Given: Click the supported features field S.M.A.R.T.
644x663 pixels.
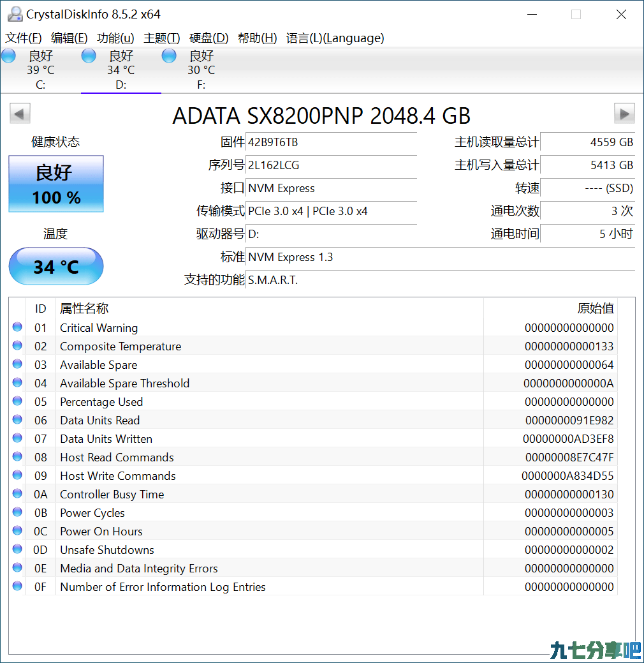Looking at the screenshot, I should click(x=441, y=280).
